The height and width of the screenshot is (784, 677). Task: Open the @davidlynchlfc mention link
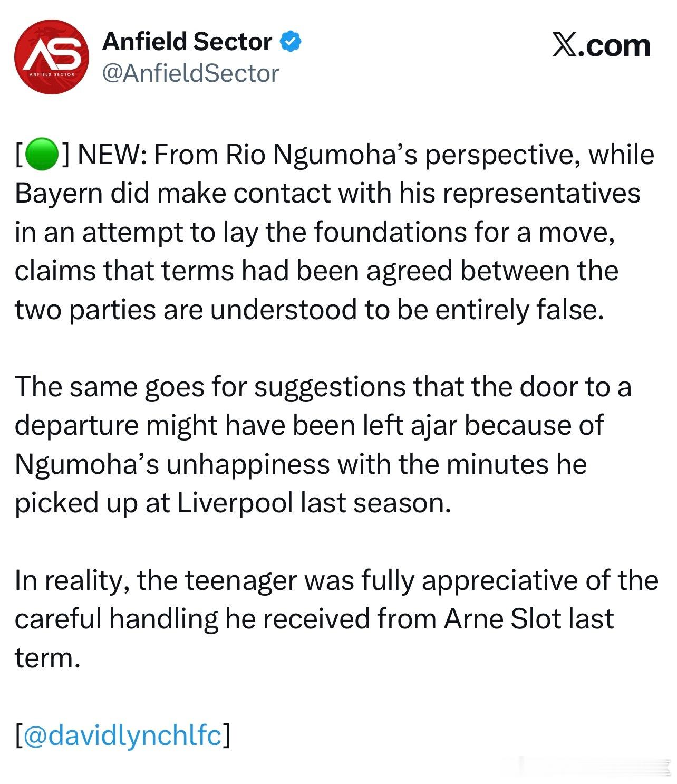click(x=122, y=735)
